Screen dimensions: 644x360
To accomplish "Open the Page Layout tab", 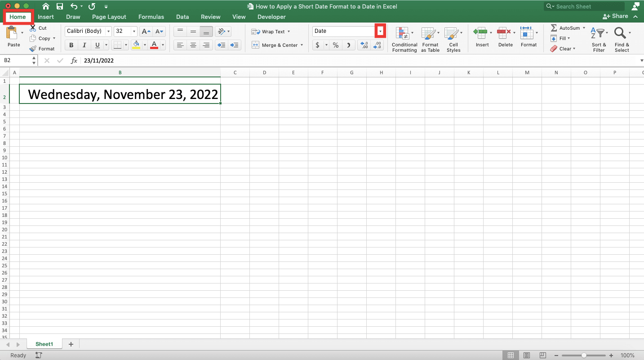I will 109,17.
